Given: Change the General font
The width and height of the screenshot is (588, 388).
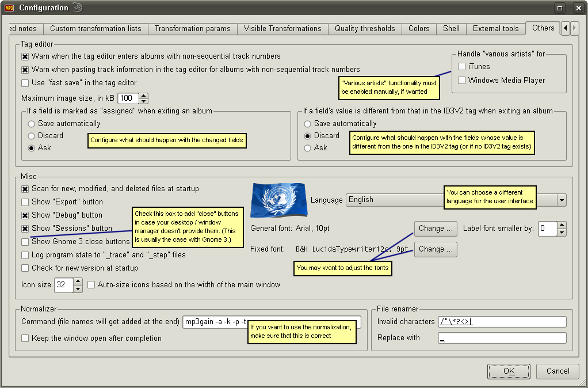Looking at the screenshot, I should click(435, 229).
